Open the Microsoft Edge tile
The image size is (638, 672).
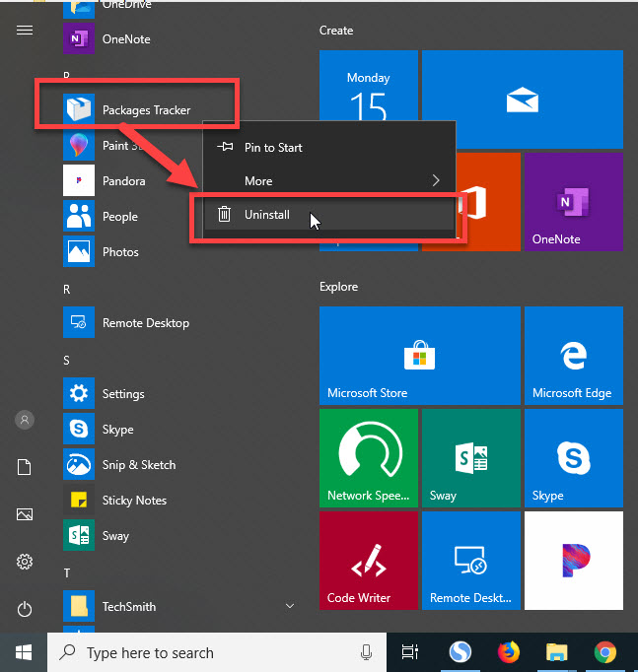point(574,356)
